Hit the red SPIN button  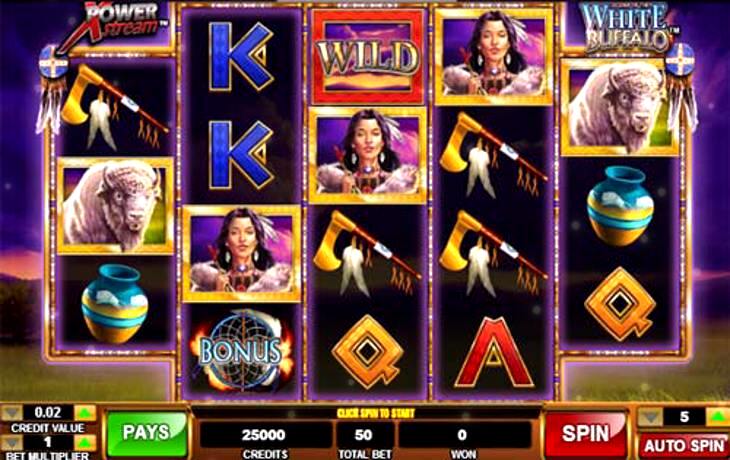585,433
